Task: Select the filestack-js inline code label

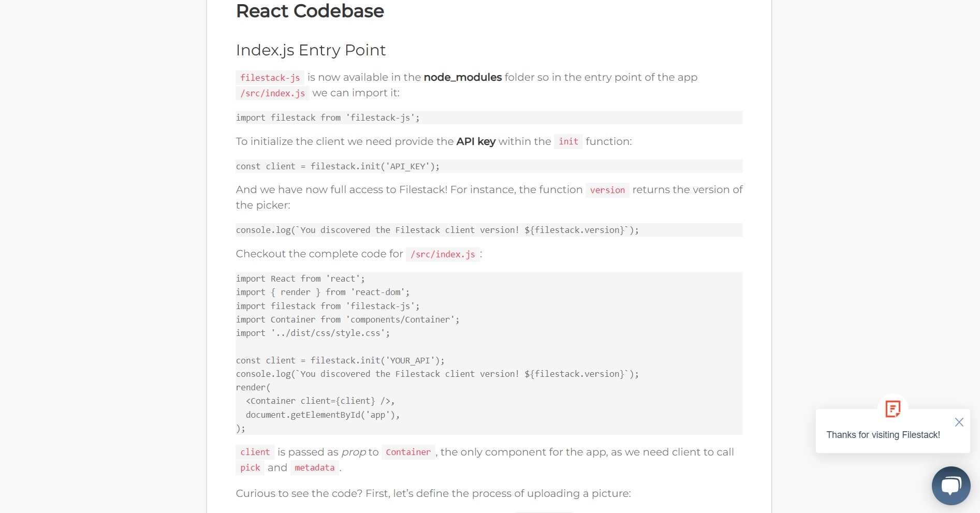Action: click(269, 78)
